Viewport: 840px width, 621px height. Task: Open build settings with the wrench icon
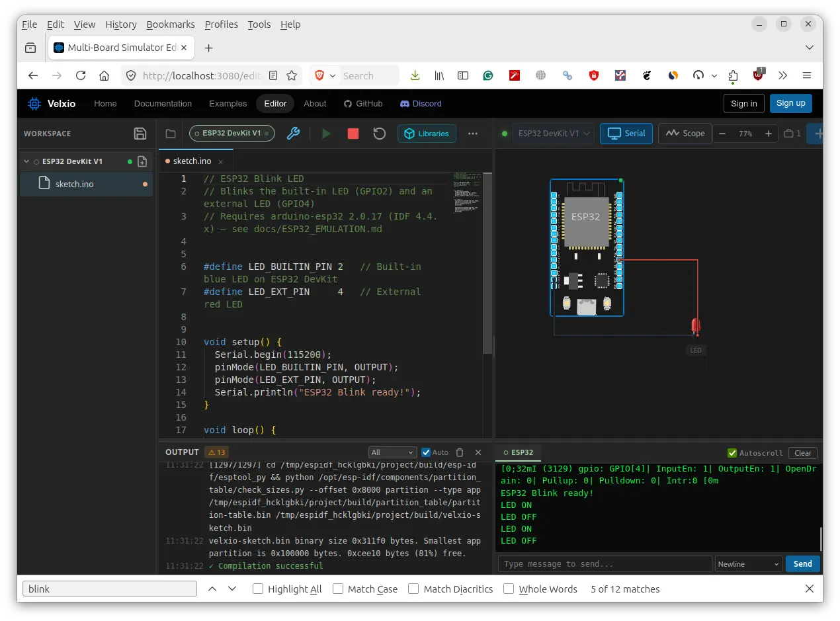pos(293,133)
